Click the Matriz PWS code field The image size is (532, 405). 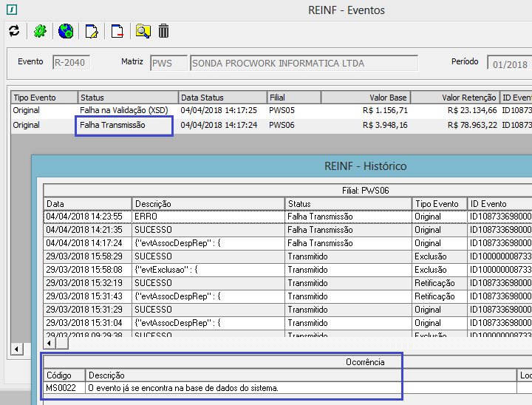(x=167, y=64)
